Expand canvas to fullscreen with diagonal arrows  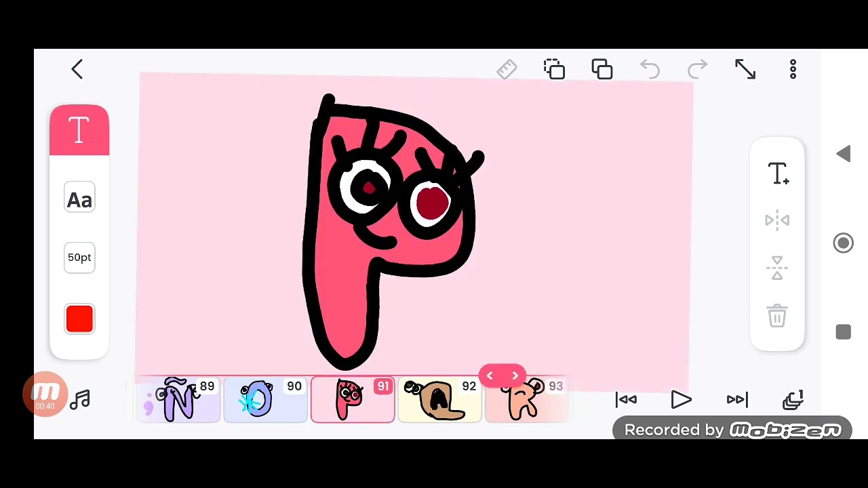tap(745, 69)
